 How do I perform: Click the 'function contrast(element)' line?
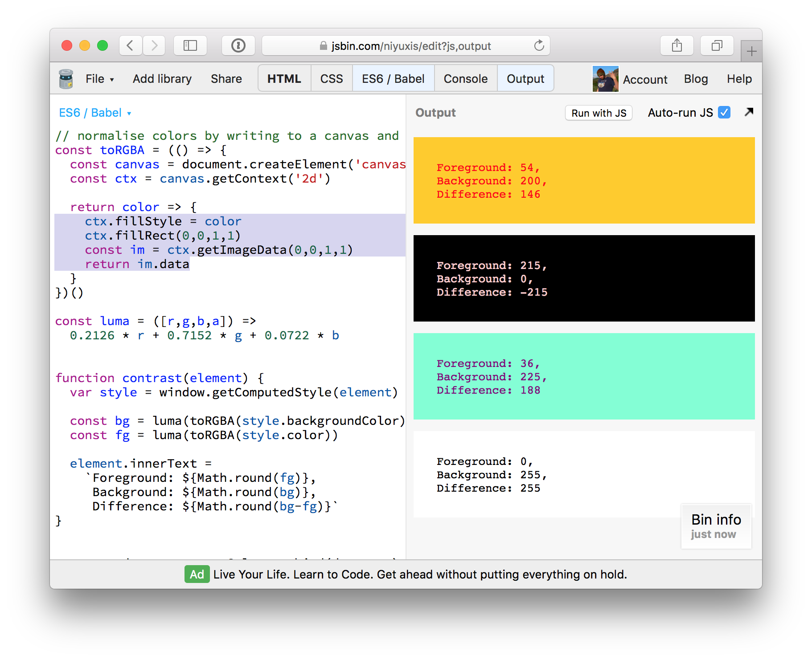(160, 378)
